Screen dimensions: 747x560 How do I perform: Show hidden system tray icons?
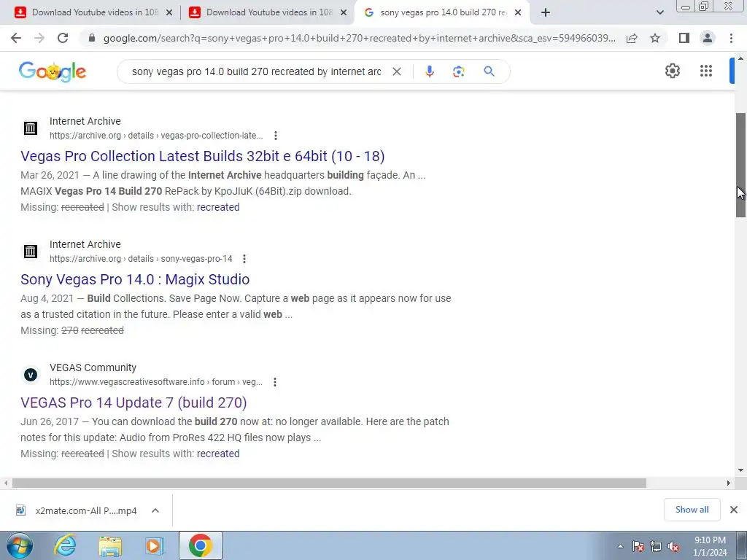point(620,546)
